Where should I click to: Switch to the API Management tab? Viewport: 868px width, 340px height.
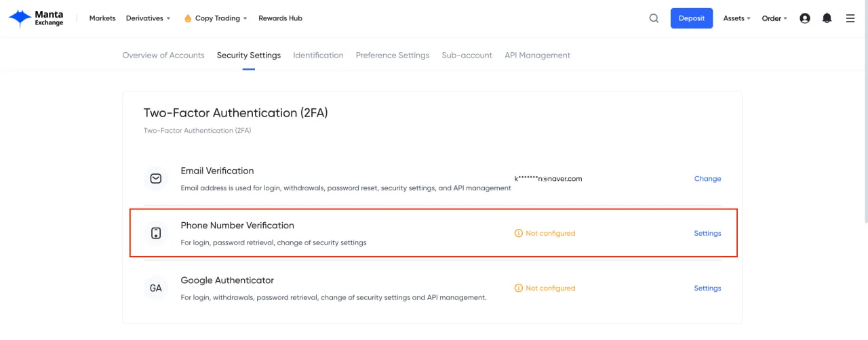(x=537, y=56)
